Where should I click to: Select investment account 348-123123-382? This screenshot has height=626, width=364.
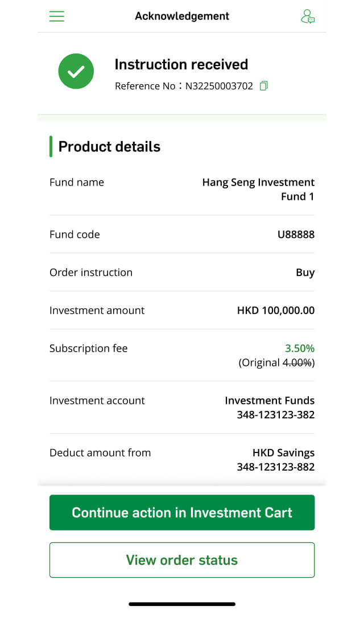point(276,415)
